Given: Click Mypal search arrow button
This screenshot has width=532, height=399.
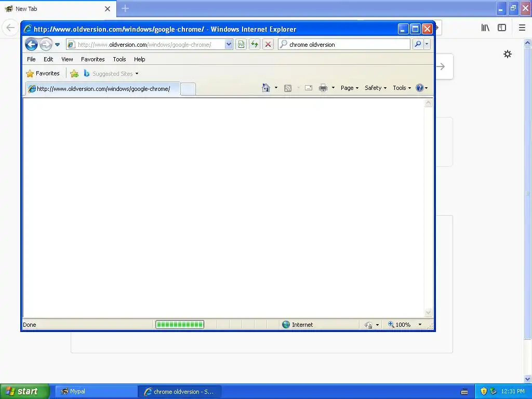Looking at the screenshot, I should pyautogui.click(x=441, y=66).
